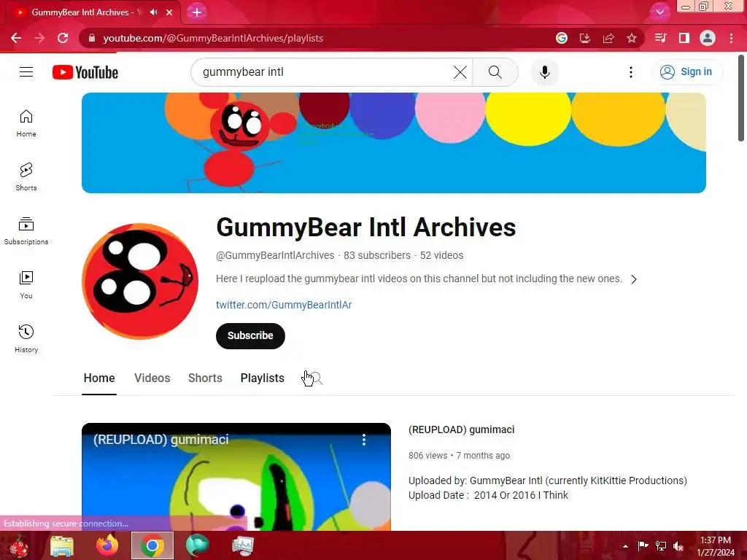This screenshot has height=560, width=747.
Task: Open twitter.com/GummyBearIntlAr link
Action: click(284, 305)
